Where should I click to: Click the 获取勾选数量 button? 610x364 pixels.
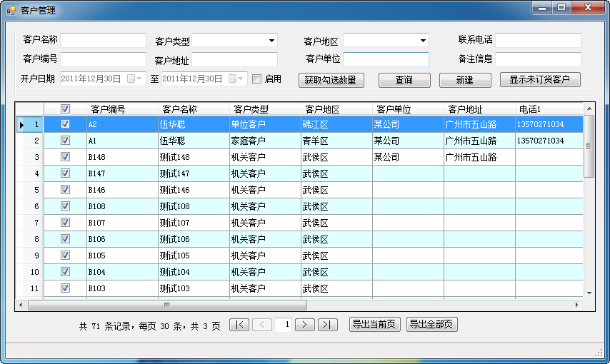(x=331, y=80)
